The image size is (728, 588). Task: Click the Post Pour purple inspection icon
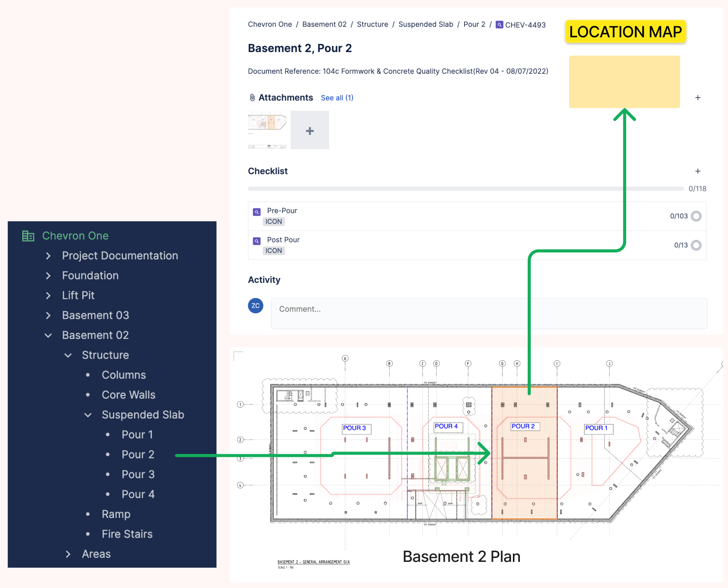tap(257, 241)
